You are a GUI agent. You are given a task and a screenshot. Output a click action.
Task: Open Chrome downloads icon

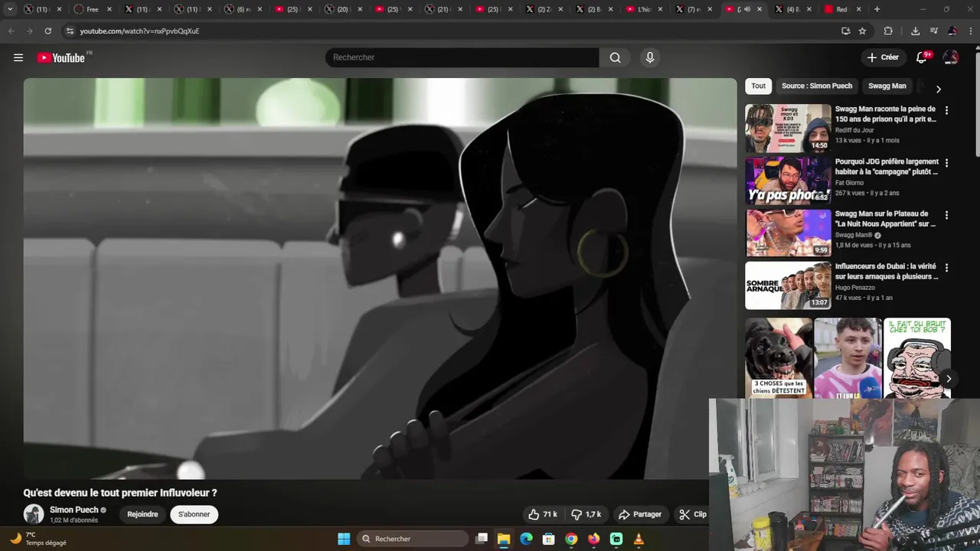915,31
